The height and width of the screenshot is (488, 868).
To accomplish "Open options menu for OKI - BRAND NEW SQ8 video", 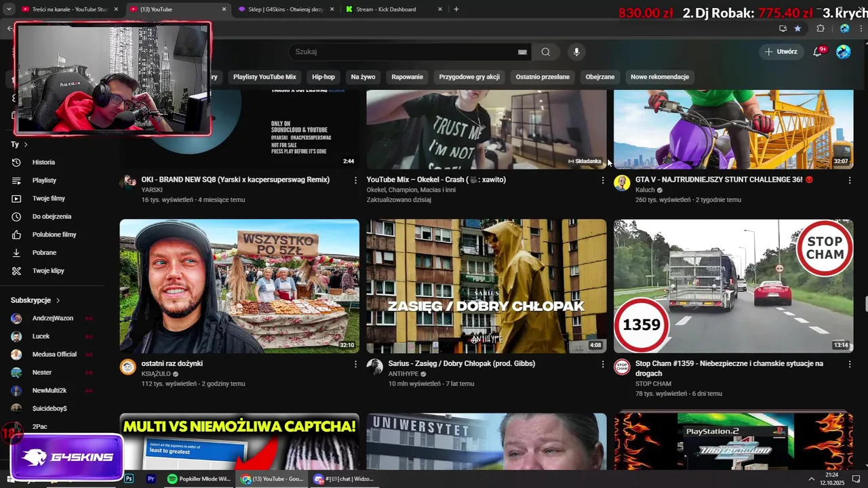I will click(x=355, y=180).
